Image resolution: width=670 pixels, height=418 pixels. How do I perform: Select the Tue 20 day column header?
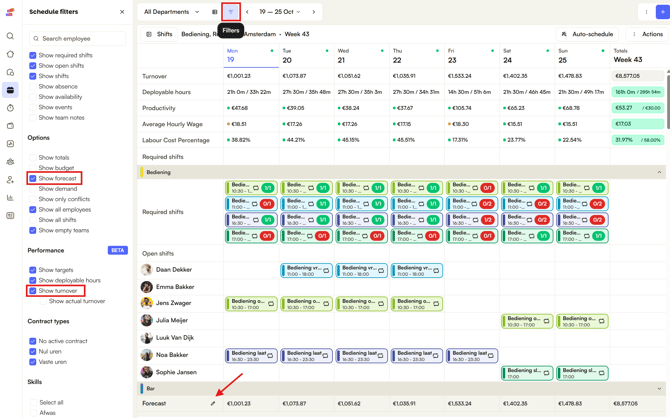pyautogui.click(x=306, y=56)
